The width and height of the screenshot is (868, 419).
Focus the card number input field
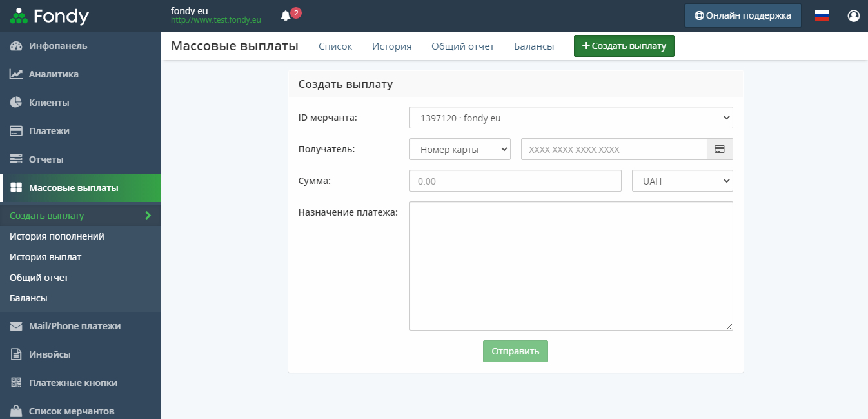(614, 149)
